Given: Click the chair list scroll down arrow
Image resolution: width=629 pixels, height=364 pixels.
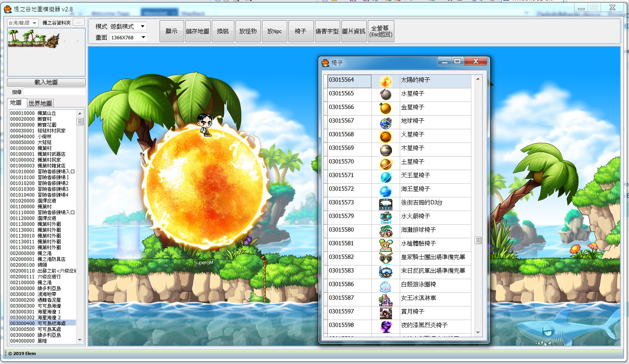Looking at the screenshot, I should click(x=478, y=333).
